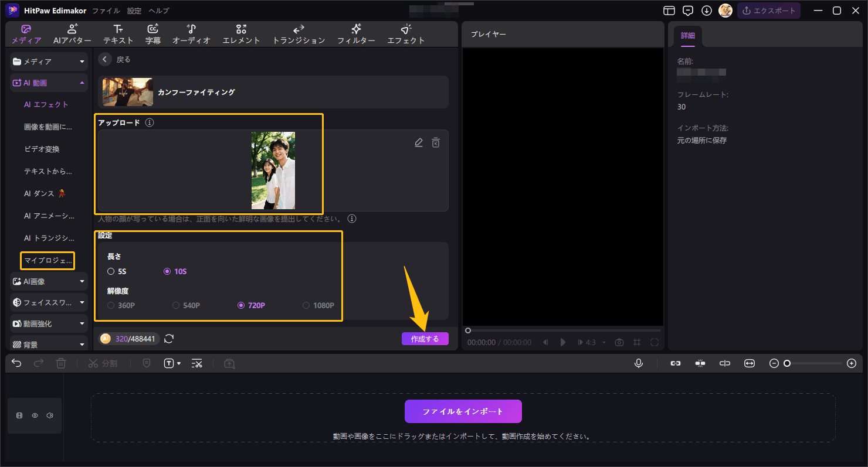This screenshot has width=868, height=467.
Task: Click the ファイルをインポート button
Action: [463, 411]
